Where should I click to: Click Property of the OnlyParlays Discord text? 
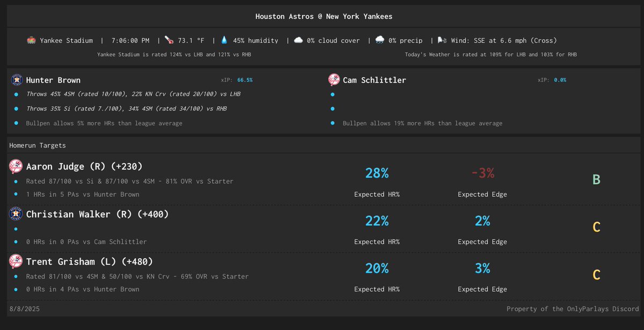click(573, 309)
